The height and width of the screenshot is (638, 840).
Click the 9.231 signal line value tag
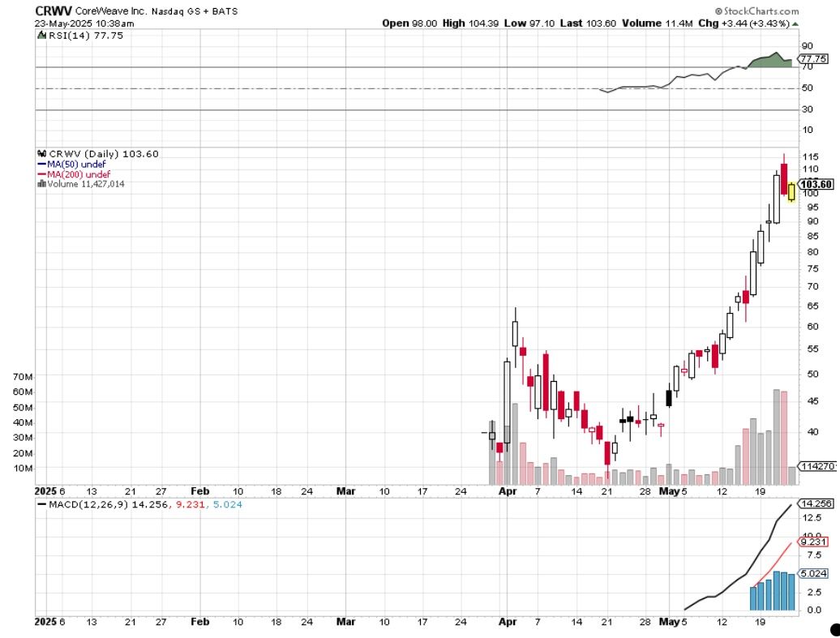[812, 542]
